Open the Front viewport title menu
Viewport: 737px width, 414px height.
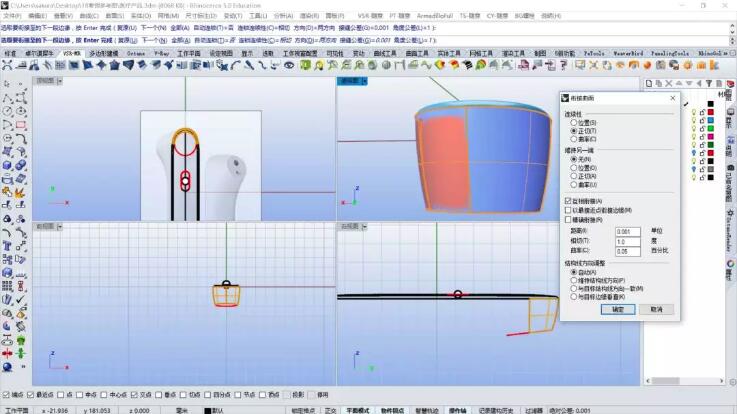coord(46,227)
